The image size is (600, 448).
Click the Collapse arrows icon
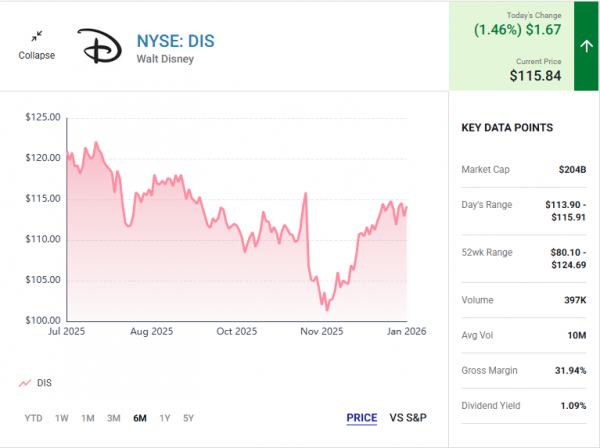point(36,36)
